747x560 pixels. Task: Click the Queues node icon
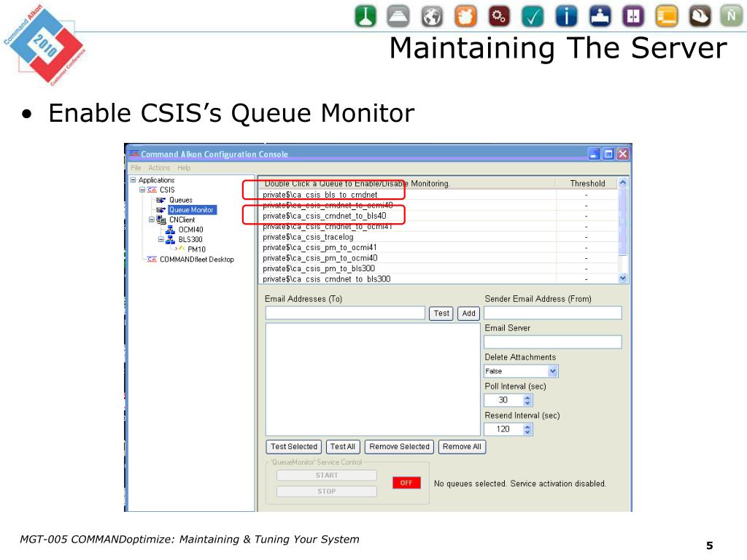tap(161, 200)
